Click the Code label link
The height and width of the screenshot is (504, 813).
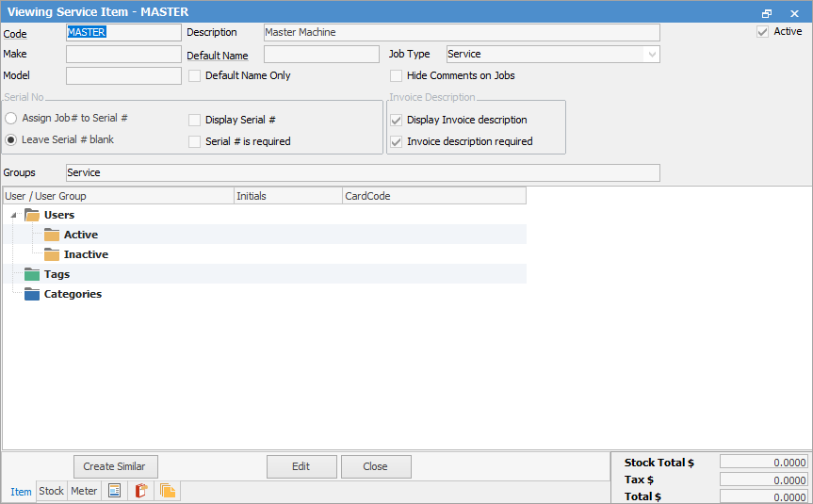click(15, 34)
